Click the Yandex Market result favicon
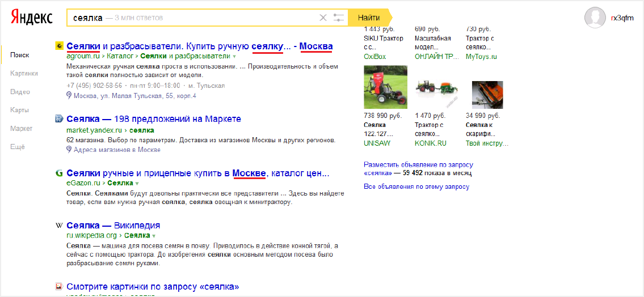The width and height of the screenshot is (644, 297). pyautogui.click(x=59, y=119)
